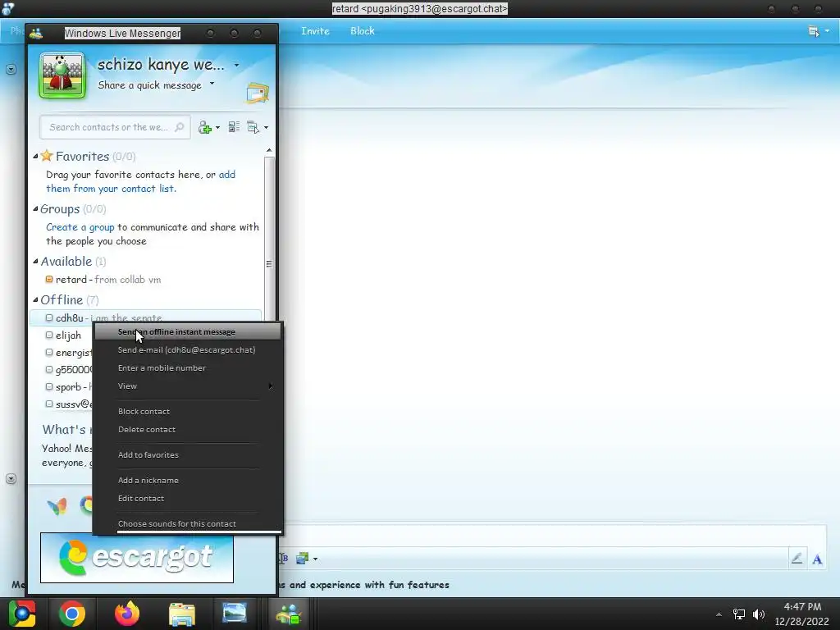Click the contact list scrollbar thumb
The height and width of the screenshot is (630, 840).
(x=269, y=239)
